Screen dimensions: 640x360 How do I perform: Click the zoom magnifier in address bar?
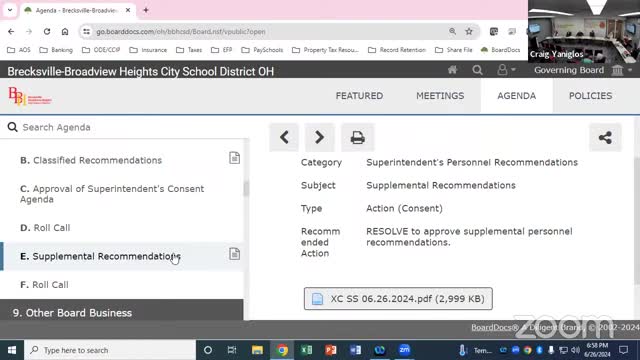click(x=452, y=31)
